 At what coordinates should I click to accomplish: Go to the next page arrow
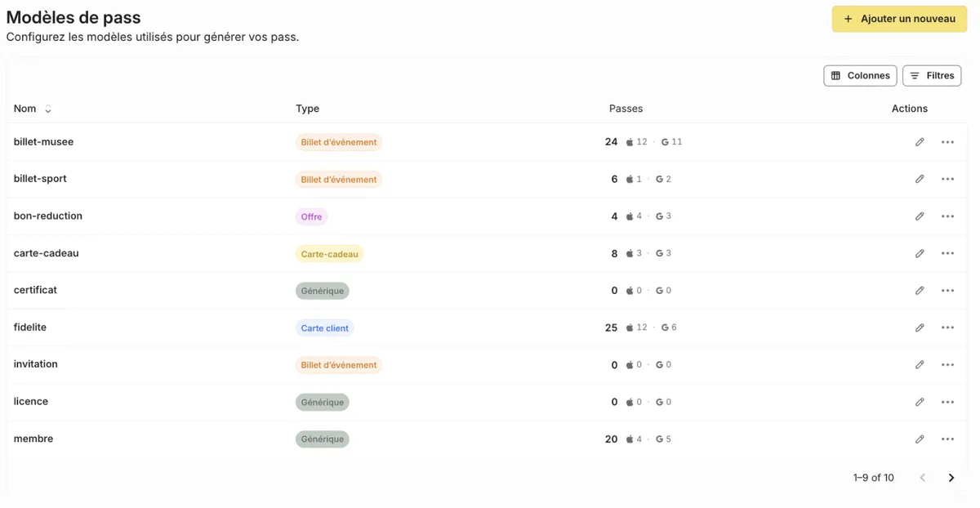[x=951, y=478]
